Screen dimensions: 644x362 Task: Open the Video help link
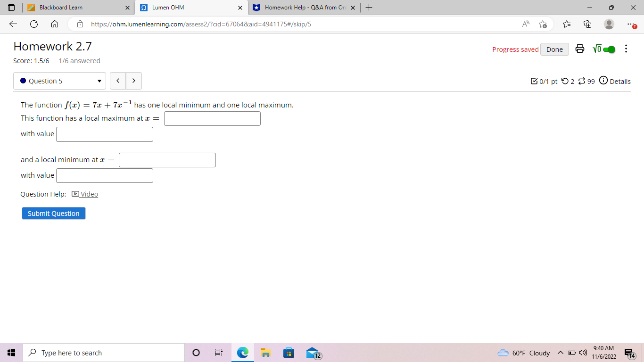[85, 194]
